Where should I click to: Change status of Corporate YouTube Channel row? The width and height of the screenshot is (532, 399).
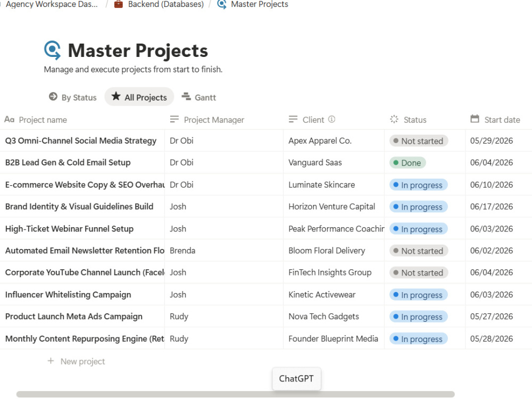(419, 272)
